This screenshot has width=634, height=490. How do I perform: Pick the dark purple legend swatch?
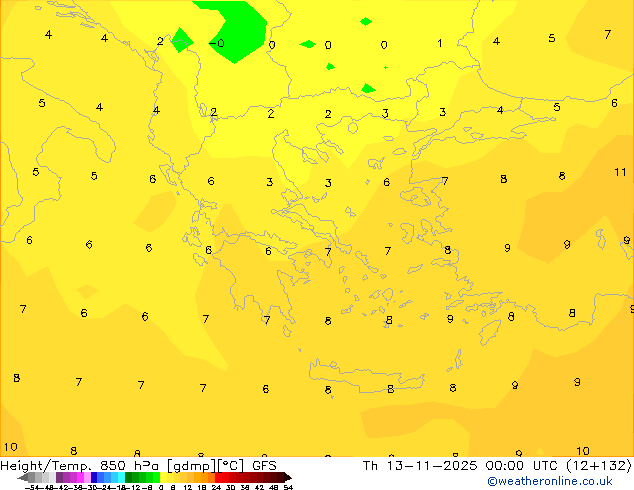tap(59, 477)
